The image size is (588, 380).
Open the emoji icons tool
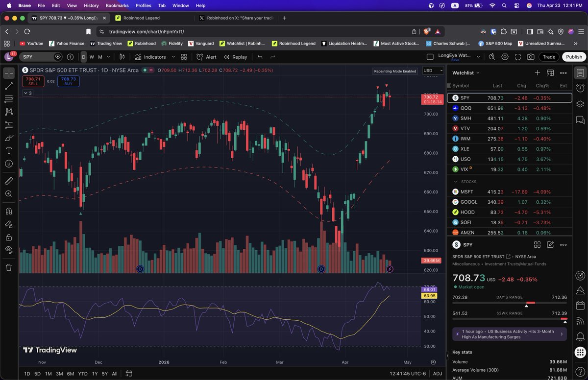click(x=9, y=164)
